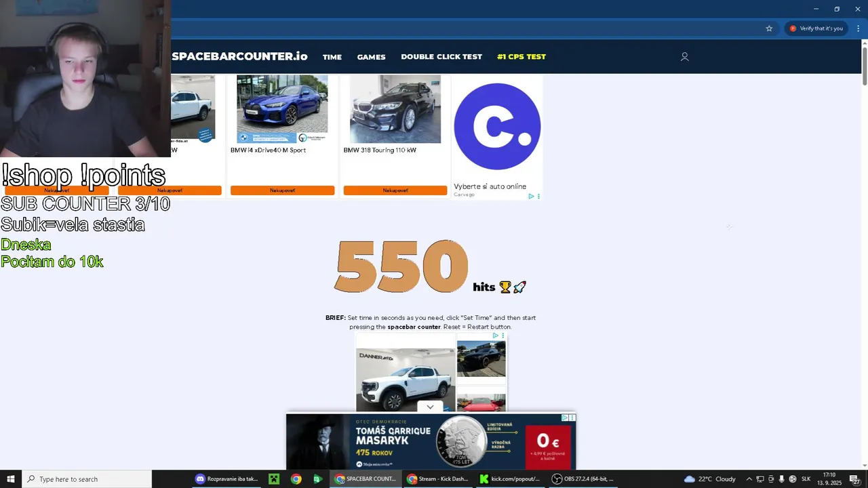The image size is (868, 488).
Task: Open the clock showing 17:10
Action: (x=830, y=479)
